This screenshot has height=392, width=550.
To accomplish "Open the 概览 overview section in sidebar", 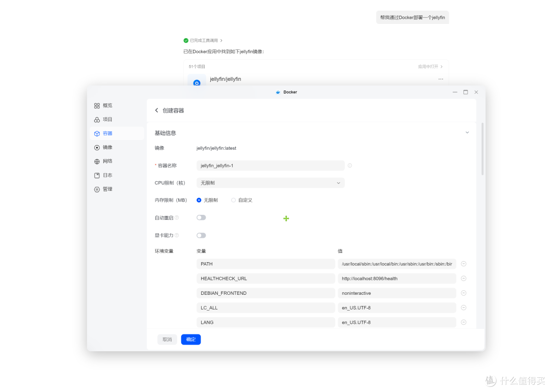I will [x=117, y=105].
